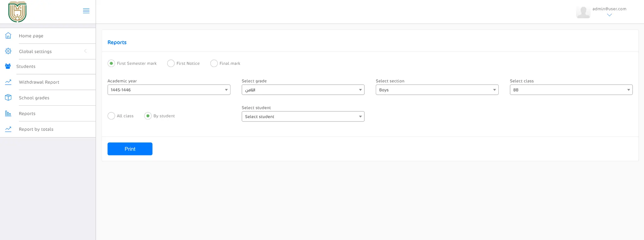The width and height of the screenshot is (644, 240).
Task: Expand the Select student dropdown
Action: click(303, 117)
